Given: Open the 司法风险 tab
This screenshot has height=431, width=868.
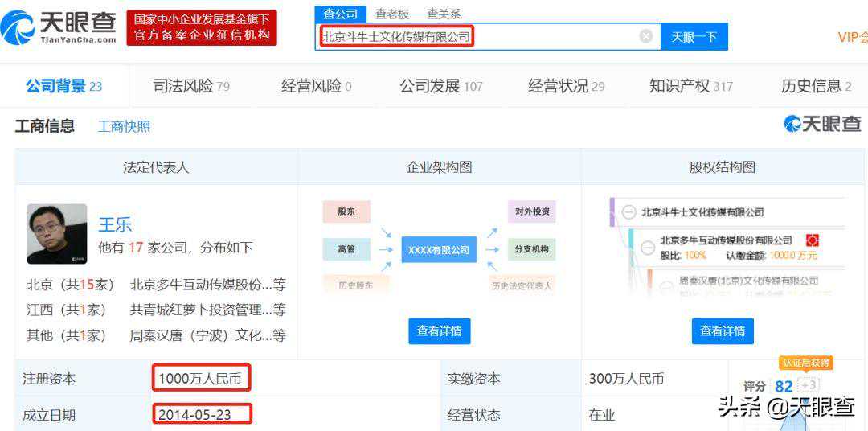Looking at the screenshot, I should (x=191, y=86).
